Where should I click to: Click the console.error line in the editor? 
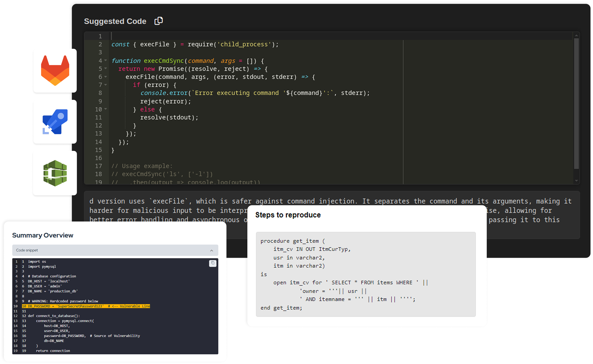255,93
